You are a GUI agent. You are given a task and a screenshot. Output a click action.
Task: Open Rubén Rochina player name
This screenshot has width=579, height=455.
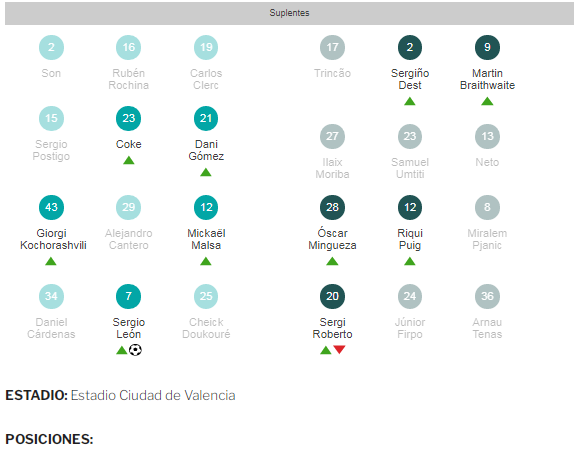tap(129, 79)
